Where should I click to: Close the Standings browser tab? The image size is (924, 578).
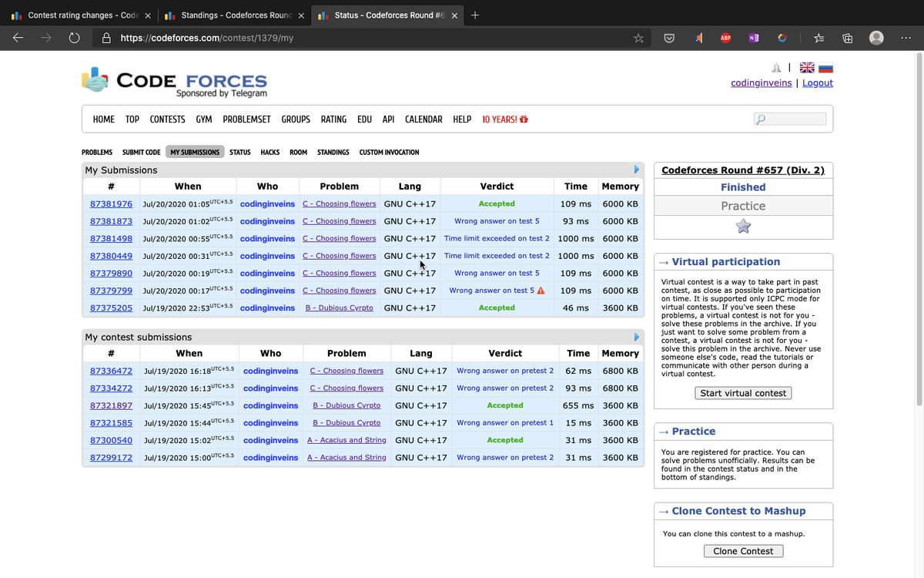pos(301,15)
